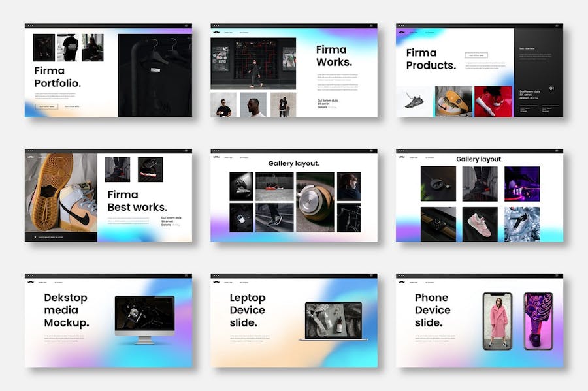Click the outlined button under Firma Portfolio heading
Image resolution: width=588 pixels, height=391 pixels.
coord(46,106)
